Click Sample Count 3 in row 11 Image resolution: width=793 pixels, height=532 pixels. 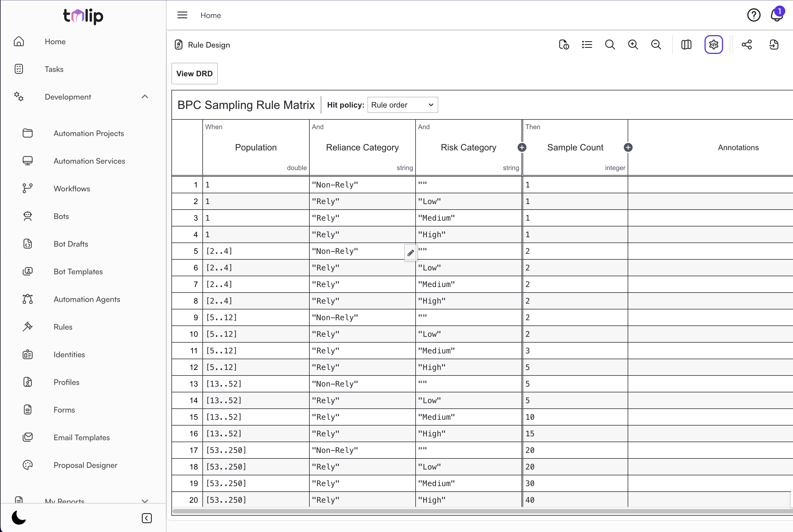tap(575, 351)
